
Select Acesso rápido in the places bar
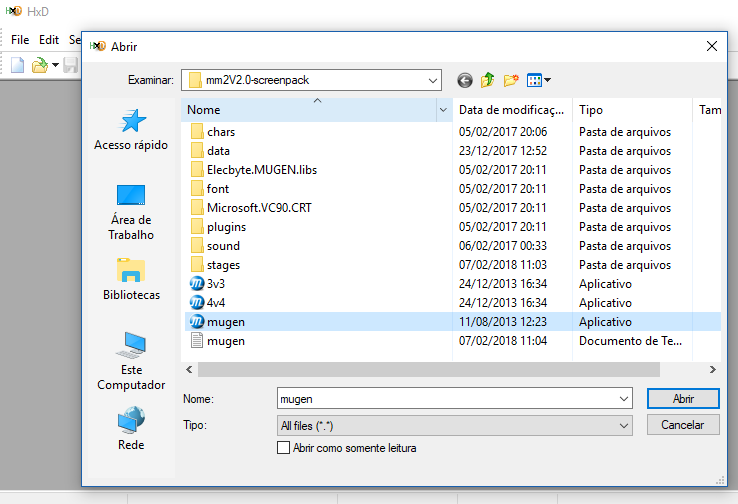click(x=131, y=130)
